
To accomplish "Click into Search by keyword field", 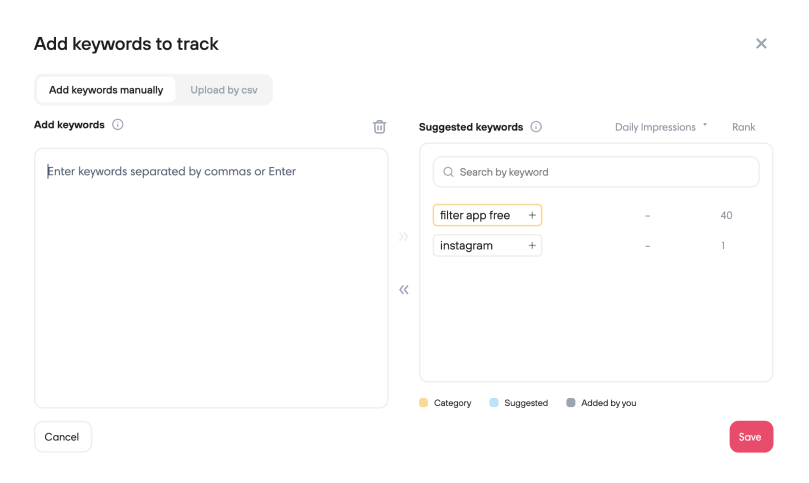I will [x=600, y=172].
